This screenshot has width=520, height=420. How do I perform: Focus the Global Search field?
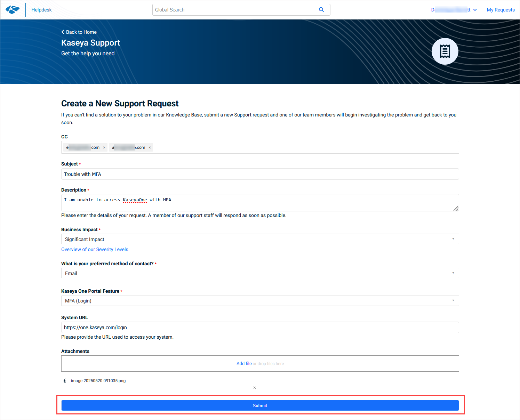click(x=241, y=10)
